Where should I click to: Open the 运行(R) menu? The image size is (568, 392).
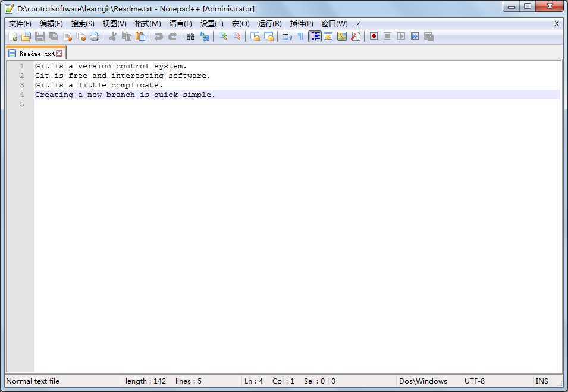[x=269, y=24]
